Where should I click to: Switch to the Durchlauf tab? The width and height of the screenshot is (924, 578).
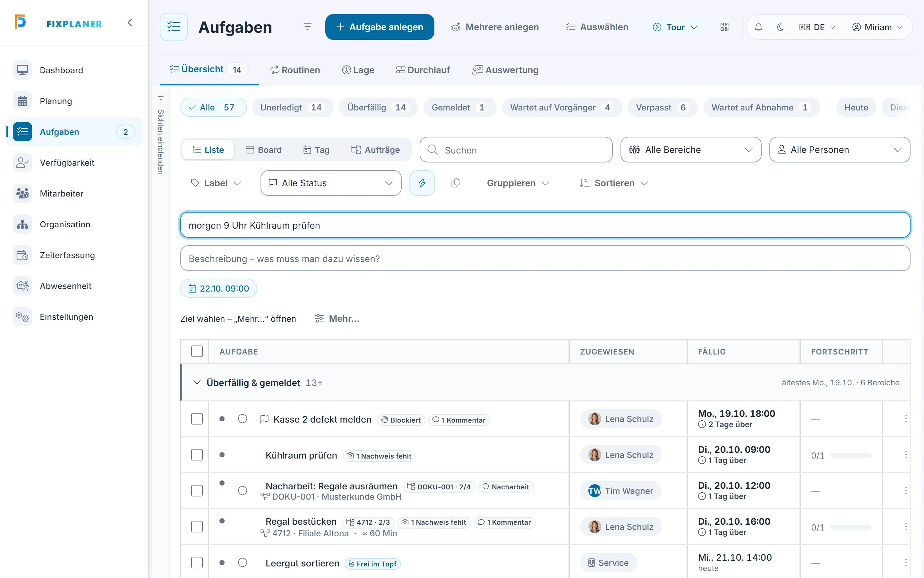pos(423,70)
